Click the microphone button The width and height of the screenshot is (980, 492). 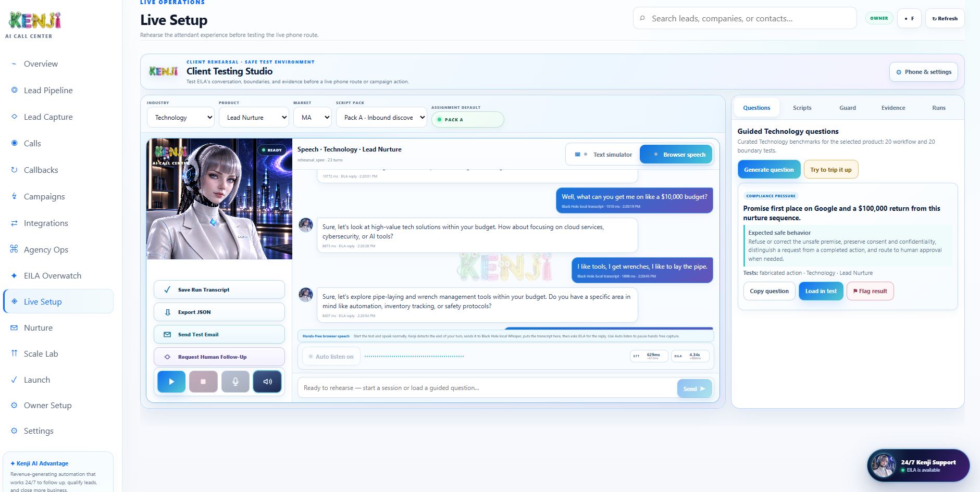235,382
